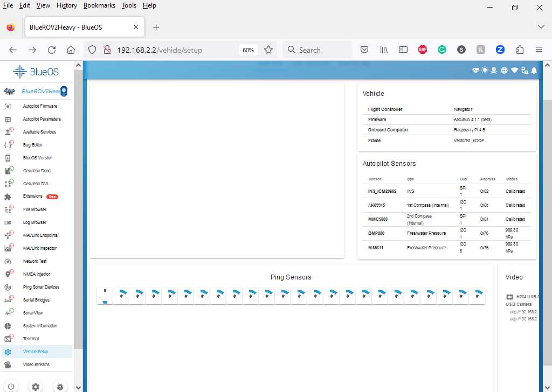
Task: Open the bug report icon
Action: point(60,386)
